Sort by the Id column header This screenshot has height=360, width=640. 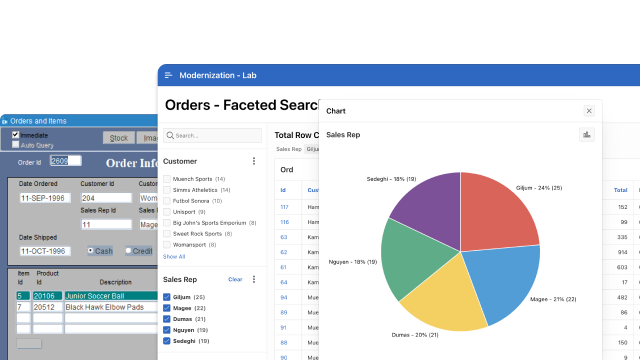pos(283,190)
